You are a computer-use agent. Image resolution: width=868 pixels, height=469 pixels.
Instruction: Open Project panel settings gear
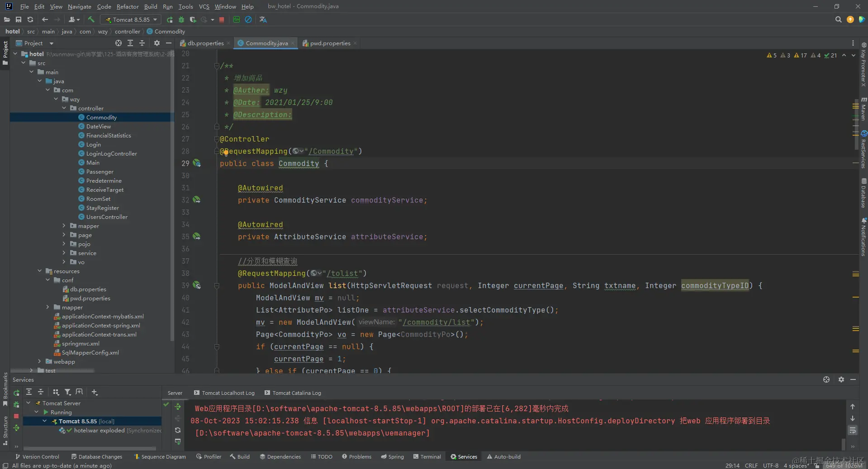[157, 43]
